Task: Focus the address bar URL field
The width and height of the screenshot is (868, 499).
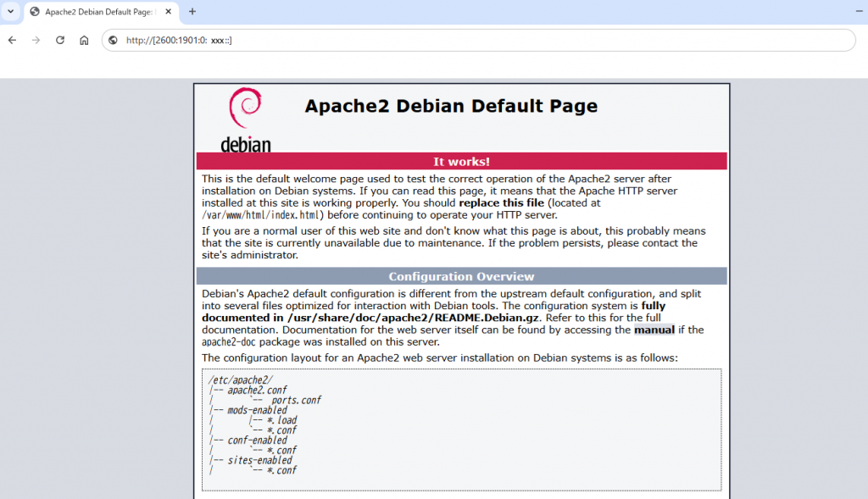Action: coord(479,41)
